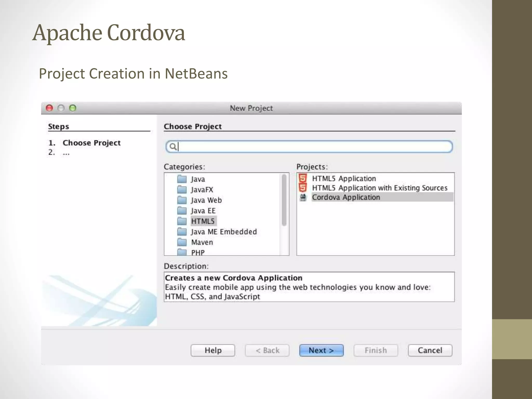
Task: Click the disabled Finish button
Action: [376, 350]
